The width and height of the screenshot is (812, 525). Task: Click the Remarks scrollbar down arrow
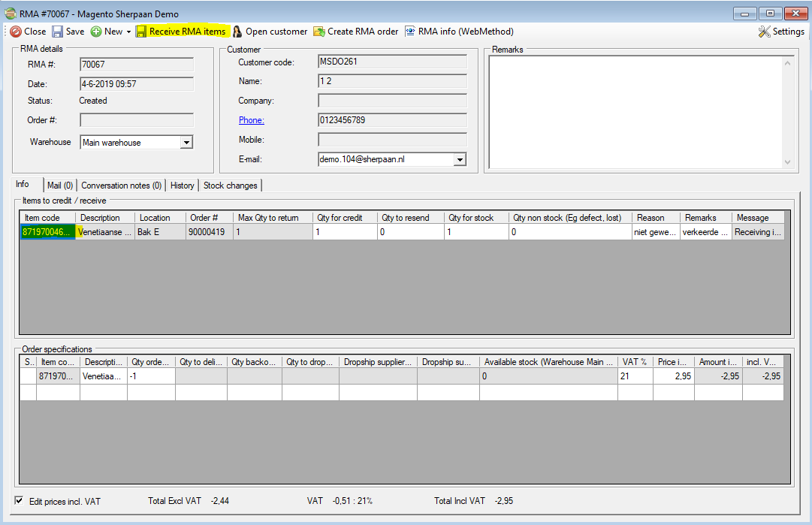[x=787, y=162]
